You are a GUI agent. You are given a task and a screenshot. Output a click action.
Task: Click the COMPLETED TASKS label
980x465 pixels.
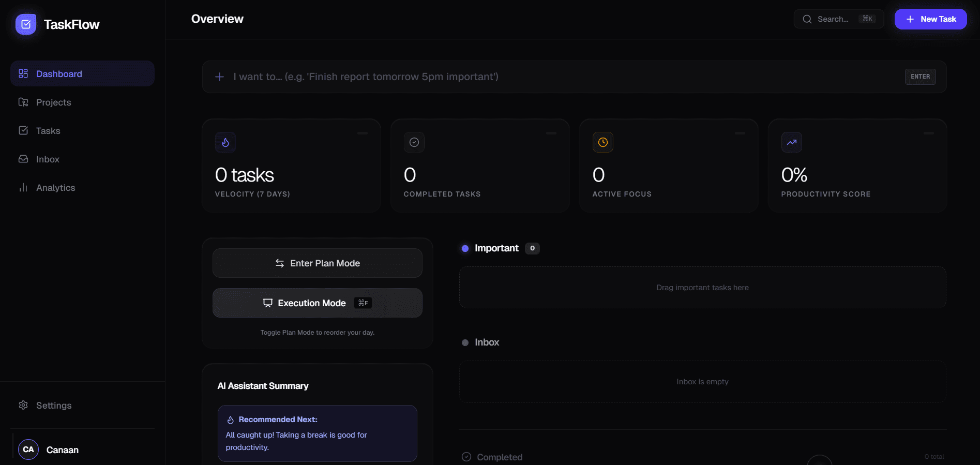[442, 194]
